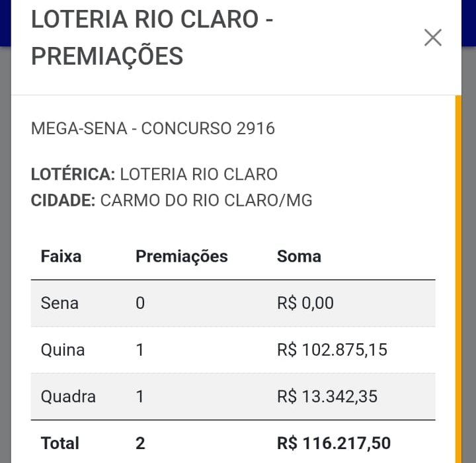Click the bold Total row label
Screen dimensions: 476x463
[59, 443]
